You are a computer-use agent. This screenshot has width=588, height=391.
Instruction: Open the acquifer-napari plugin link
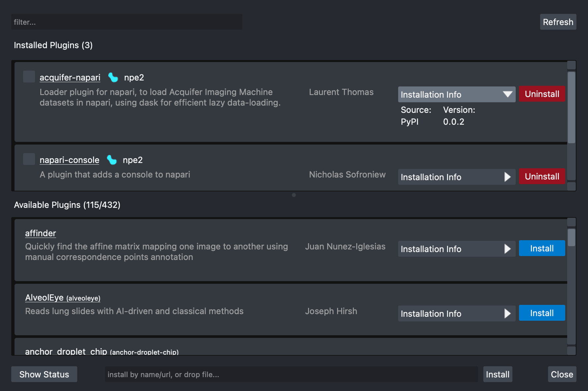tap(70, 77)
